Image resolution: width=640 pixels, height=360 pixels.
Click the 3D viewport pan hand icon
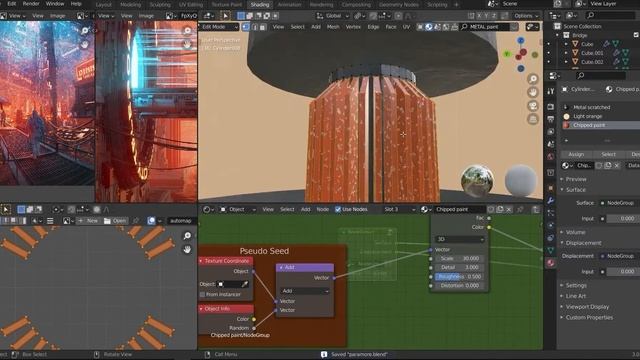click(533, 92)
